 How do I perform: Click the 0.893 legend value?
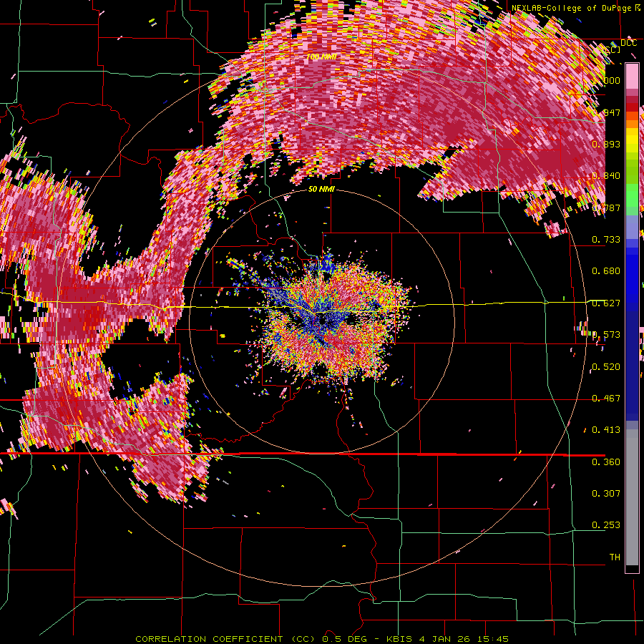[606, 144]
